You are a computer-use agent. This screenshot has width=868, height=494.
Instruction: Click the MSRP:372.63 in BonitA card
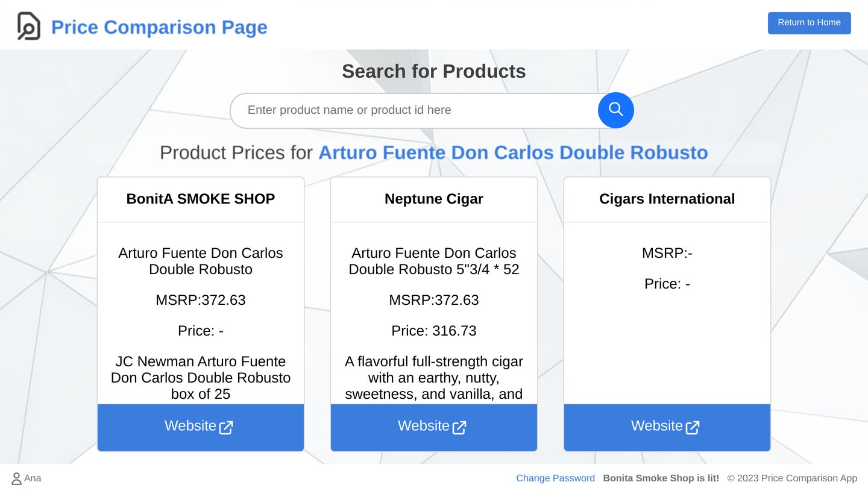(x=201, y=300)
